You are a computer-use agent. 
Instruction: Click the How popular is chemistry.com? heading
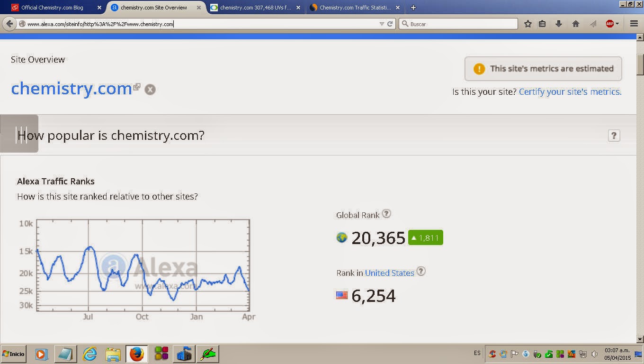111,136
